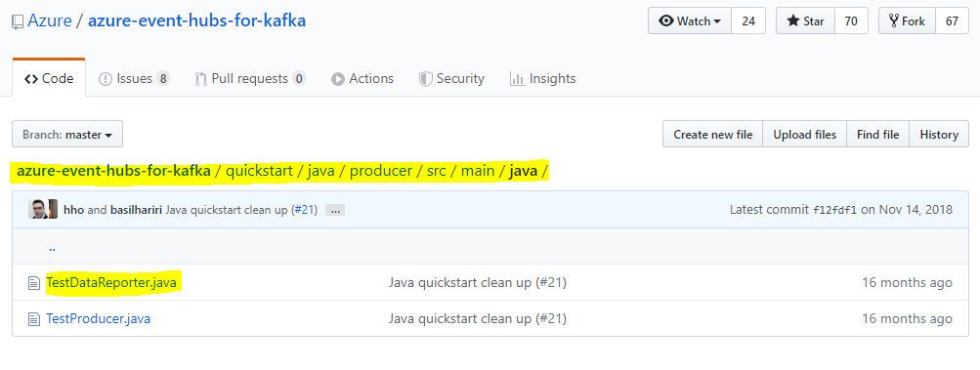Click the repository book icon beside Azure
This screenshot has height=370, width=980.
click(17, 21)
